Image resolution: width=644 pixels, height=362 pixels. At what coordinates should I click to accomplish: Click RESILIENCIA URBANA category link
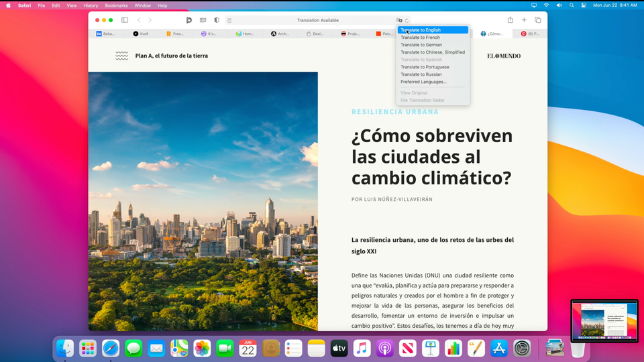(395, 112)
